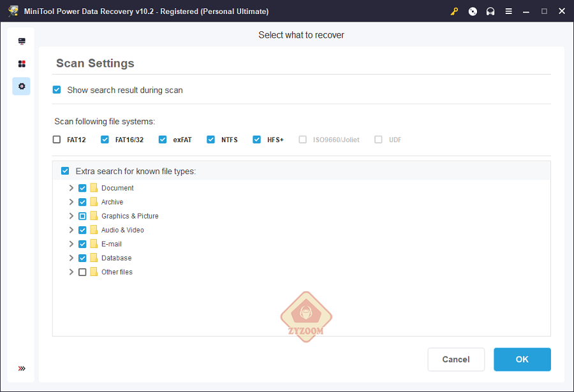Screen dimensions: 574x392
Task: Enable the FAT12 file system checkbox
Action: 57,140
